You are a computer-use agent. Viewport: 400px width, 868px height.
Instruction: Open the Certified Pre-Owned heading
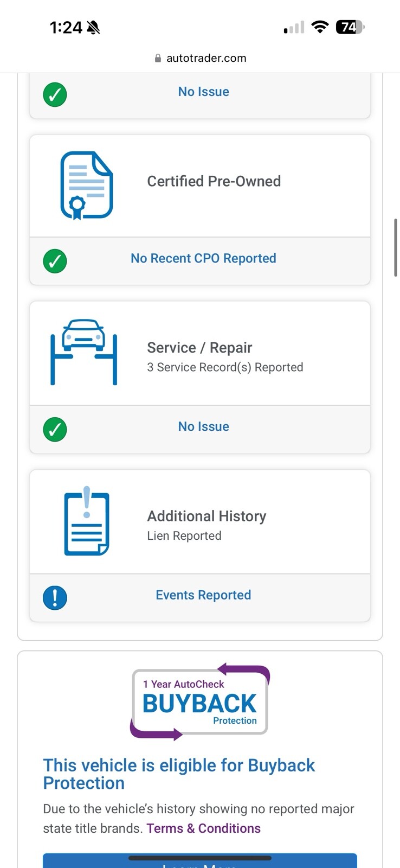[214, 181]
